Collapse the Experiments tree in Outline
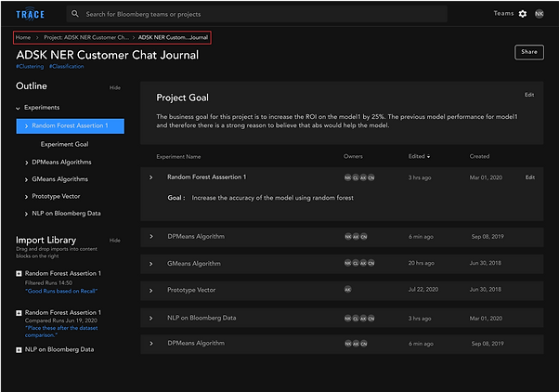Screen dimensions: 559x392 18,108
